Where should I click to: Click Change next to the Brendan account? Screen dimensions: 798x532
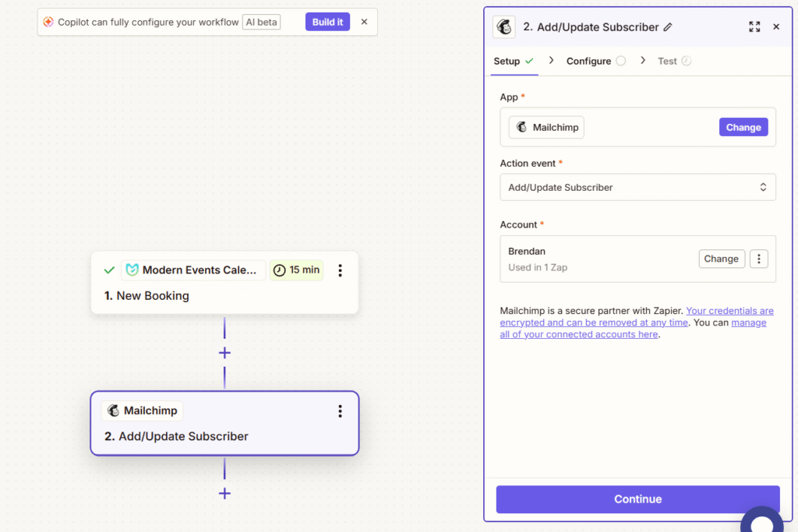[721, 258]
